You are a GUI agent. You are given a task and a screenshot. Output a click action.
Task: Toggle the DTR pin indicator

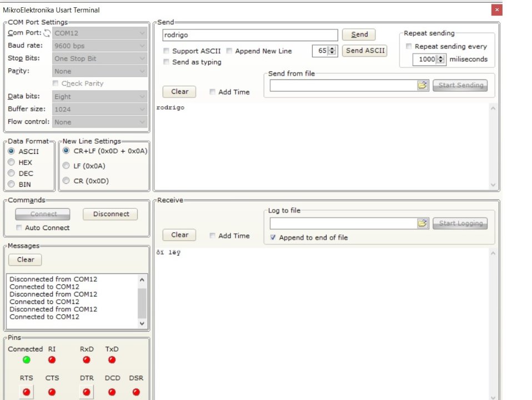point(87,392)
